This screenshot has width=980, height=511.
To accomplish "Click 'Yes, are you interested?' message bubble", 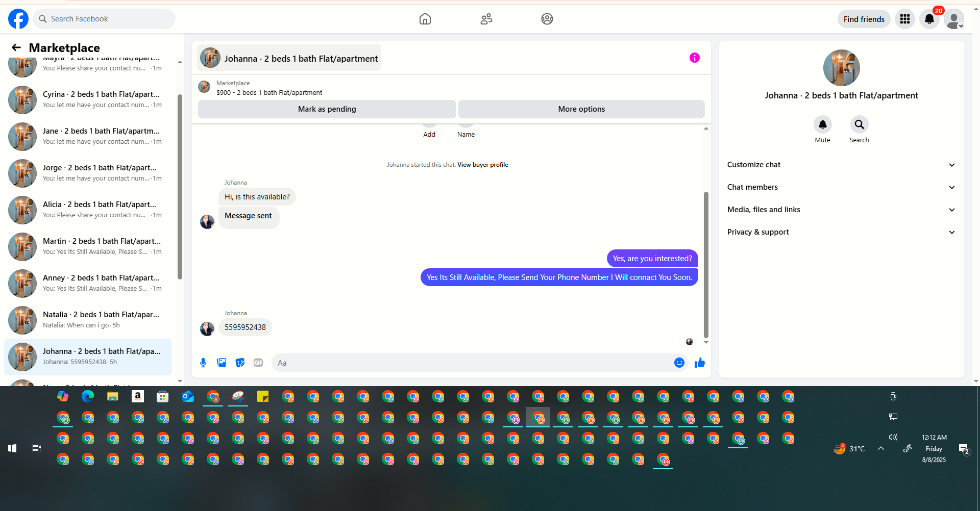I will [x=652, y=259].
